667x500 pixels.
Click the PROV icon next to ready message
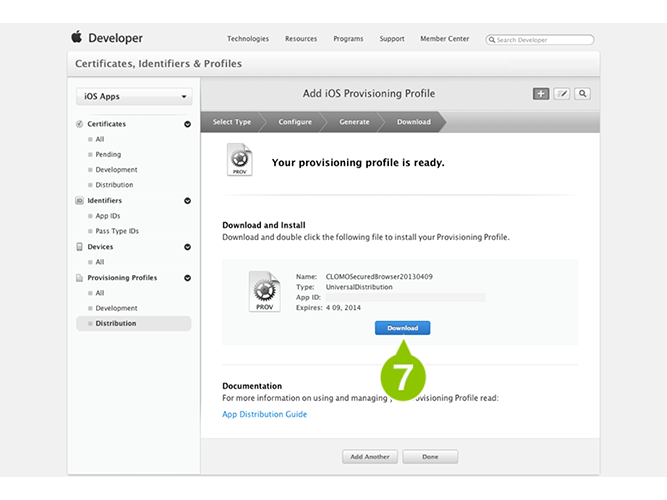pyautogui.click(x=239, y=160)
